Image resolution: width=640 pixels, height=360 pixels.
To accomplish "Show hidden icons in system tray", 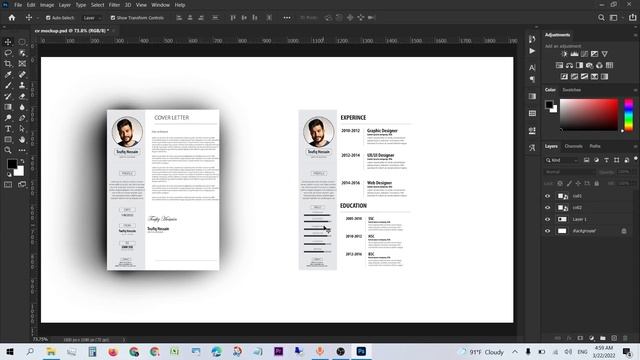I will coord(515,352).
